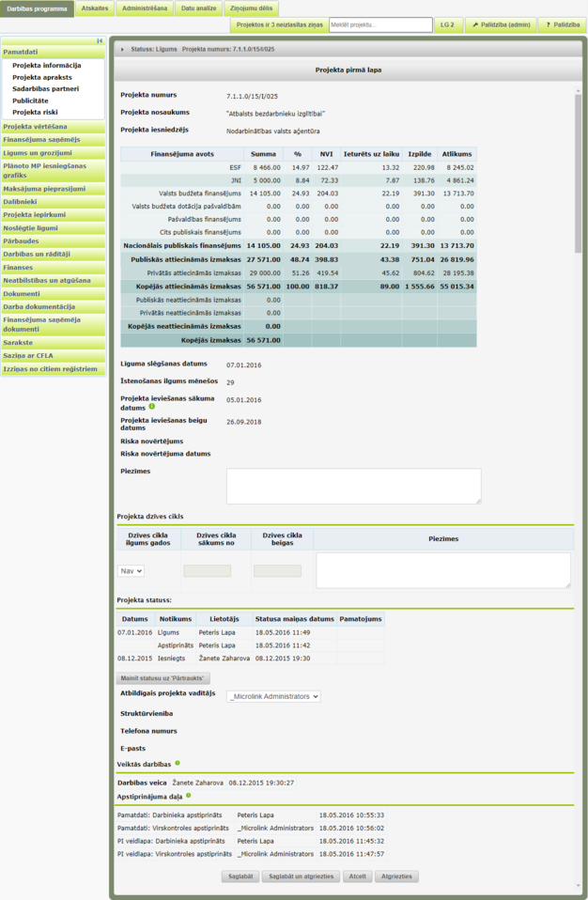Screen dimensions: 588x900
Task: Collapse the left sidebar panel icon
Action: click(100, 40)
